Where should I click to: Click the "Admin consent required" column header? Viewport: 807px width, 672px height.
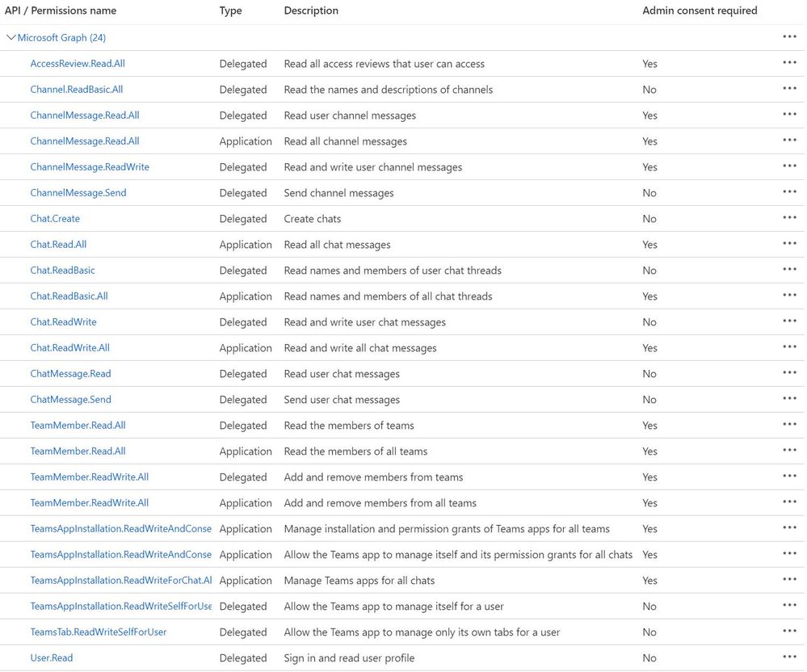(700, 10)
